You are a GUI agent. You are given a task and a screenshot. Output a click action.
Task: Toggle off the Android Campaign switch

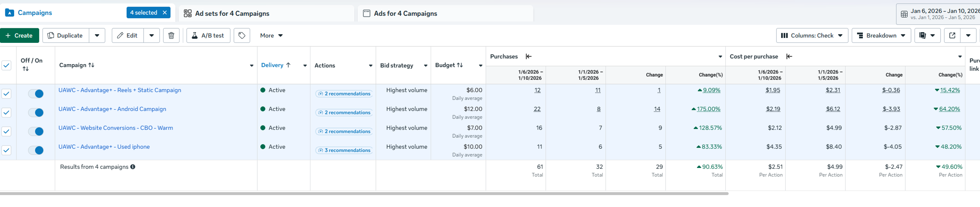36,112
